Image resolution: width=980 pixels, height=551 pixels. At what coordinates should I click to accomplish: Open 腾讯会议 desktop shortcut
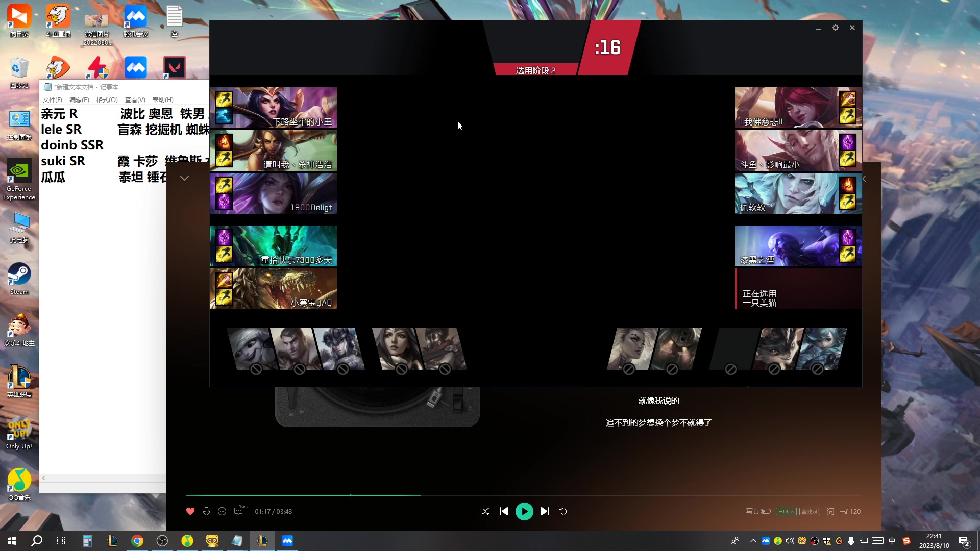pos(136,21)
